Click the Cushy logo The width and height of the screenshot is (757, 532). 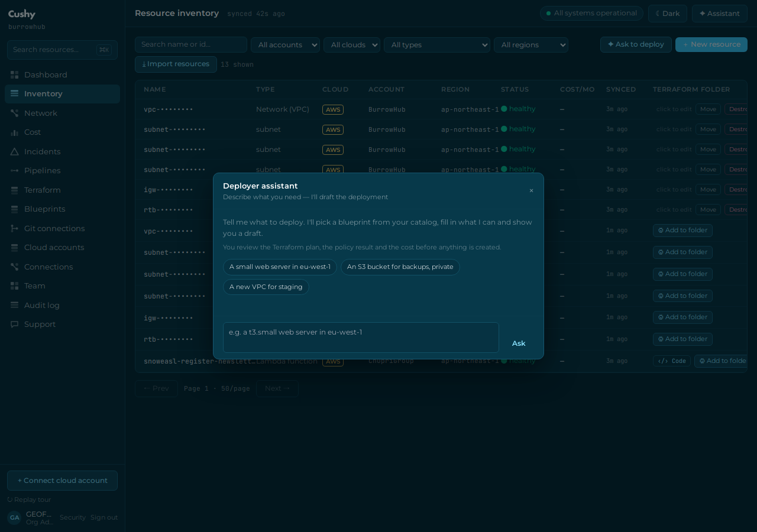point(22,14)
